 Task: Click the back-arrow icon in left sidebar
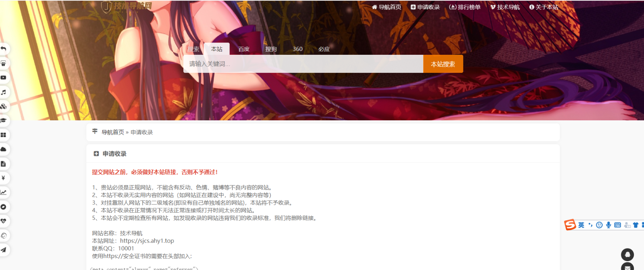3,49
